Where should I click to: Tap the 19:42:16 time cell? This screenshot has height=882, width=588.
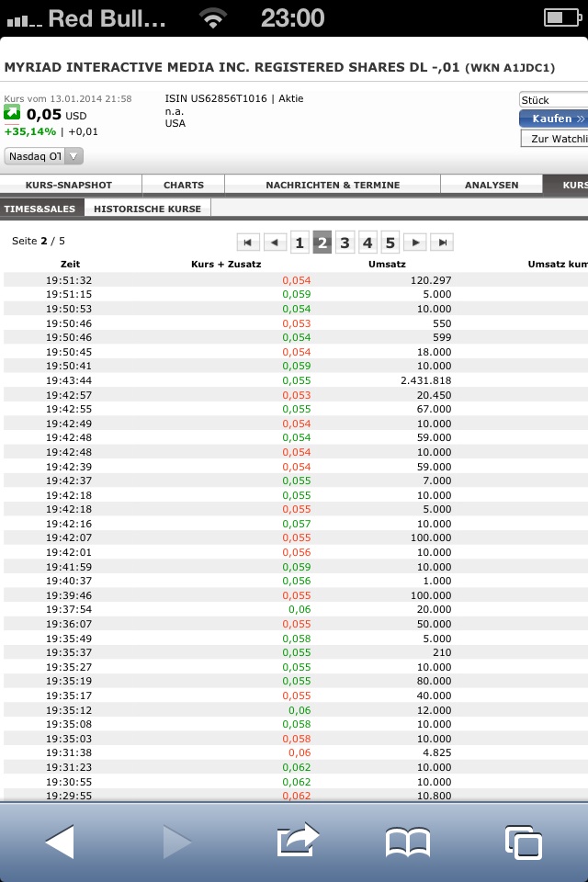69,524
